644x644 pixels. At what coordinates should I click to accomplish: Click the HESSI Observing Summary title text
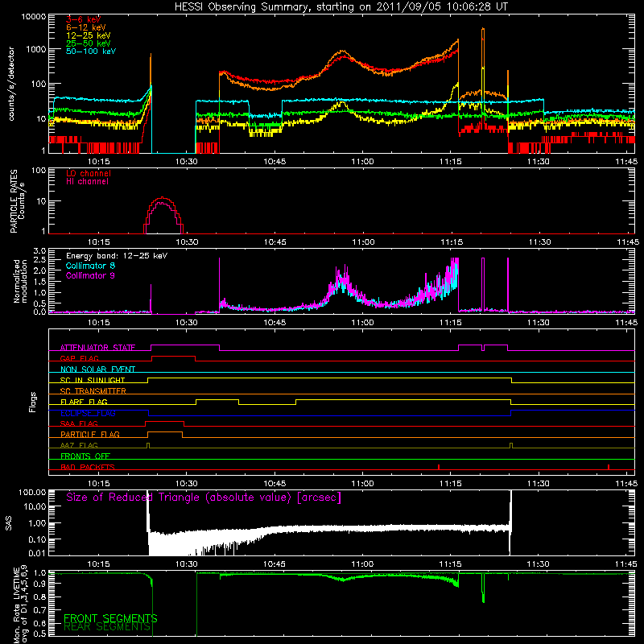click(341, 6)
